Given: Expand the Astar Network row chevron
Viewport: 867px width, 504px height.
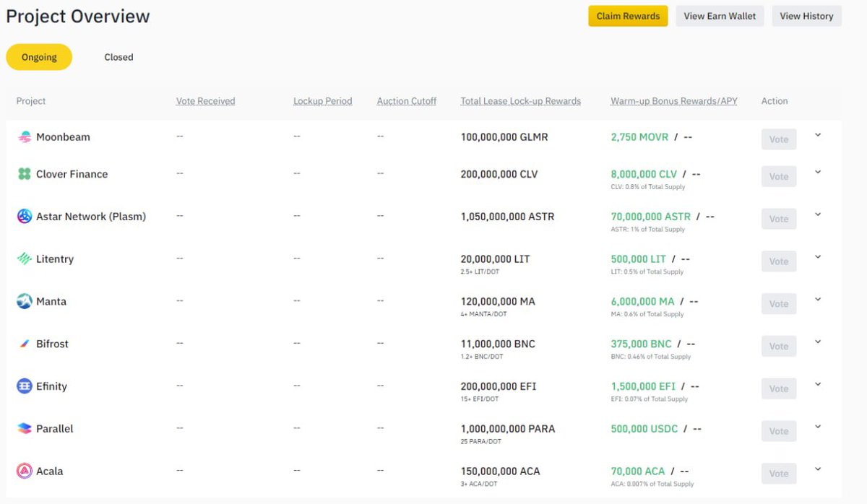Looking at the screenshot, I should click(818, 214).
